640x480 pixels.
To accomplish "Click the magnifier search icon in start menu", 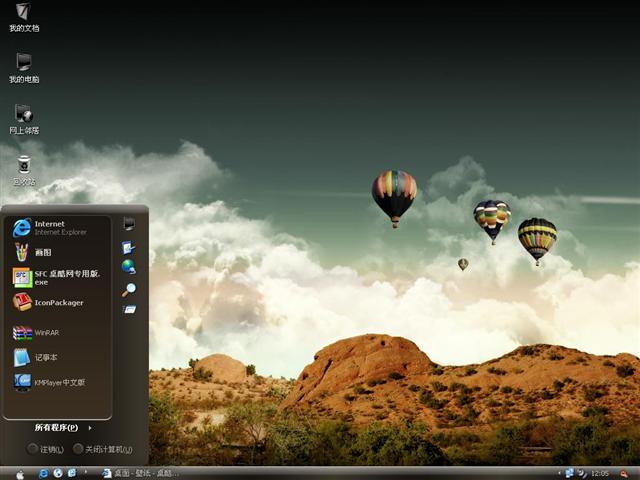I will click(x=129, y=289).
